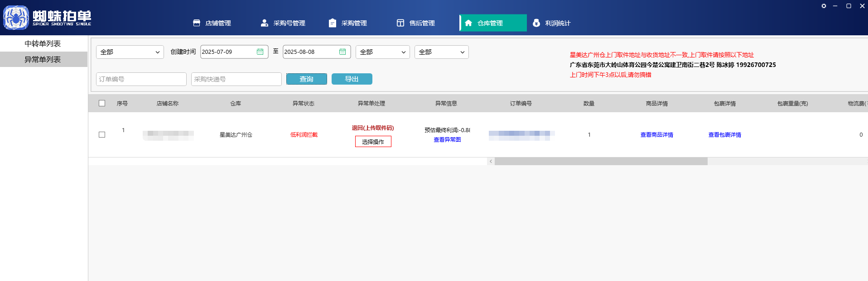Expand the last 全部 dropdown in filter row
The width and height of the screenshot is (868, 281).
(442, 52)
